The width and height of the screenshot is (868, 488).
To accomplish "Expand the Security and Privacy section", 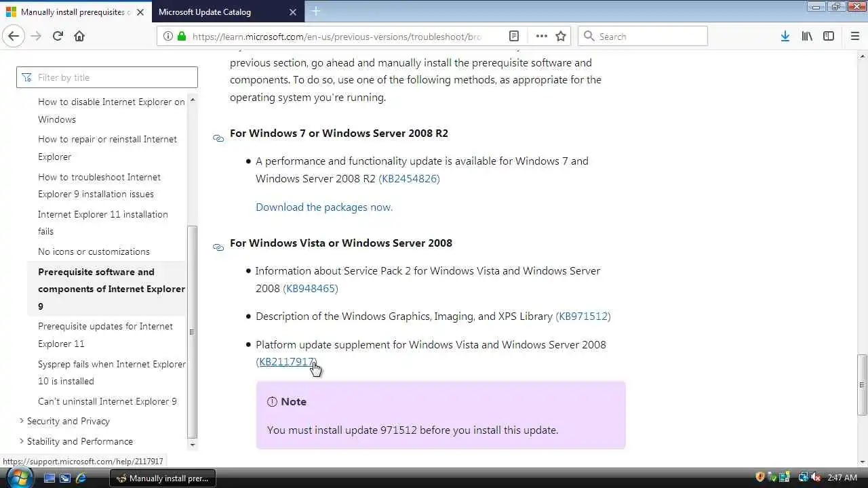I will tap(68, 421).
